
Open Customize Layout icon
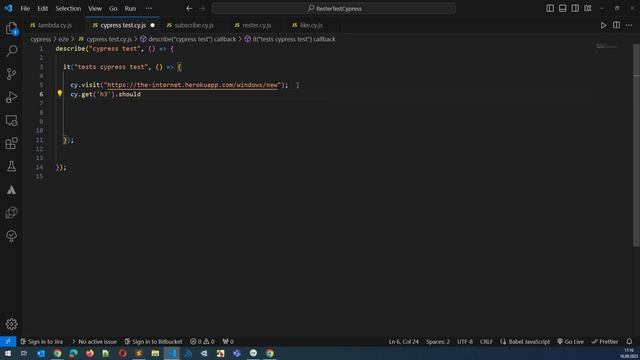coord(588,8)
